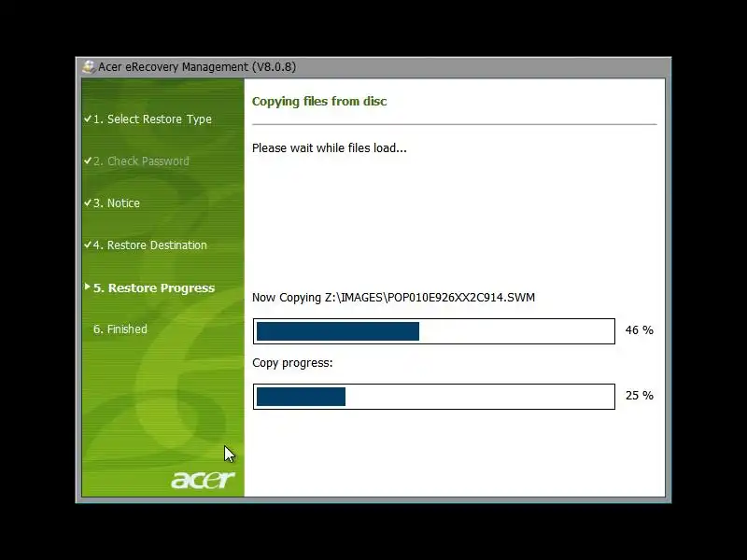The width and height of the screenshot is (747, 560).
Task: Click checkmark beside Notice step
Action: (x=88, y=202)
